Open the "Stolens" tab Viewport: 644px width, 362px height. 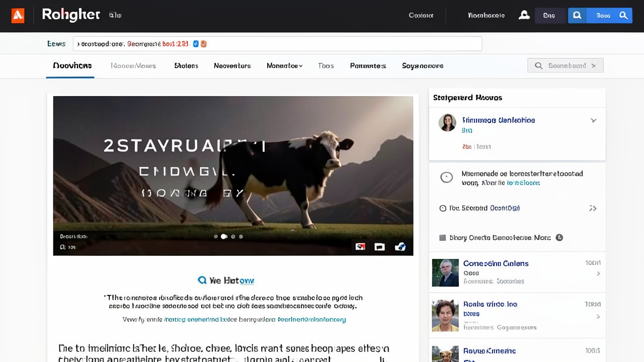coord(186,66)
